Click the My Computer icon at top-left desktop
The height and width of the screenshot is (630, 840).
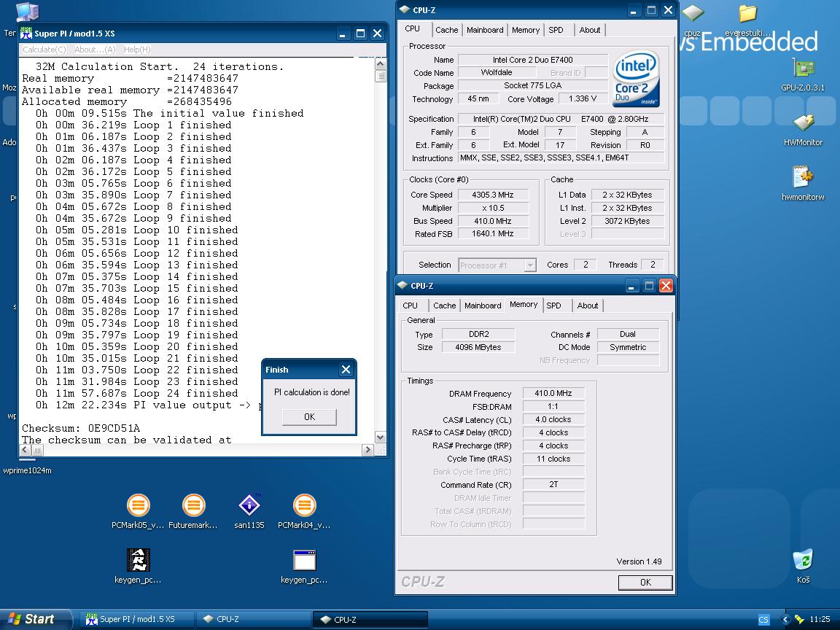pos(27,11)
